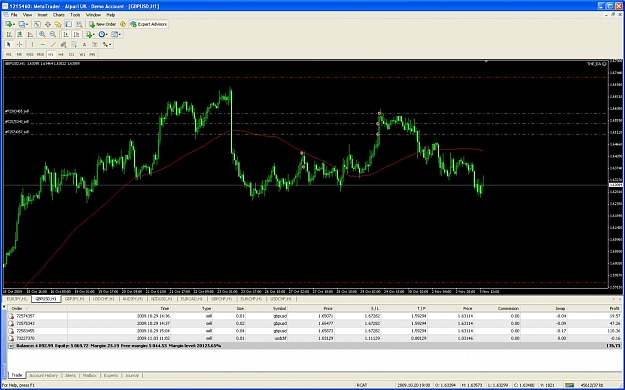Screen dimensions: 625x390
Task: Toggle Chart Shift icon
Action: pyautogui.click(x=77, y=34)
